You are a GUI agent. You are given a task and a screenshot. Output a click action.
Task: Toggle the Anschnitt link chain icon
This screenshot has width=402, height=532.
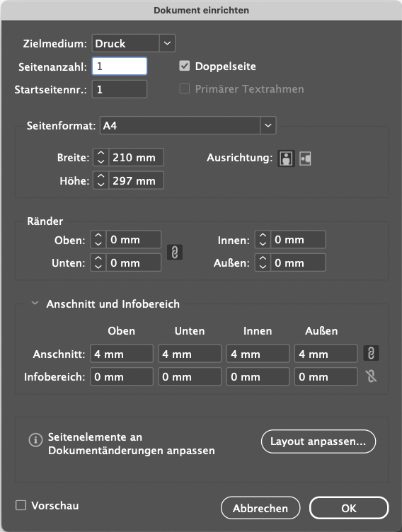coord(371,353)
